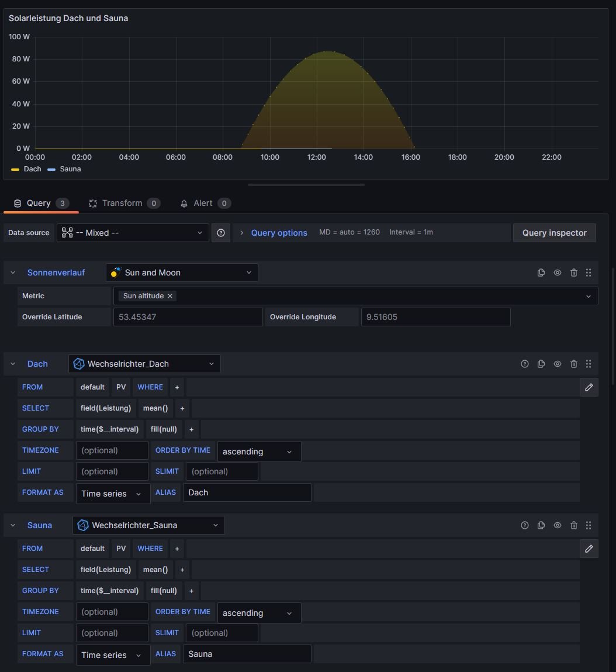Duplicate the Dach query

541,364
